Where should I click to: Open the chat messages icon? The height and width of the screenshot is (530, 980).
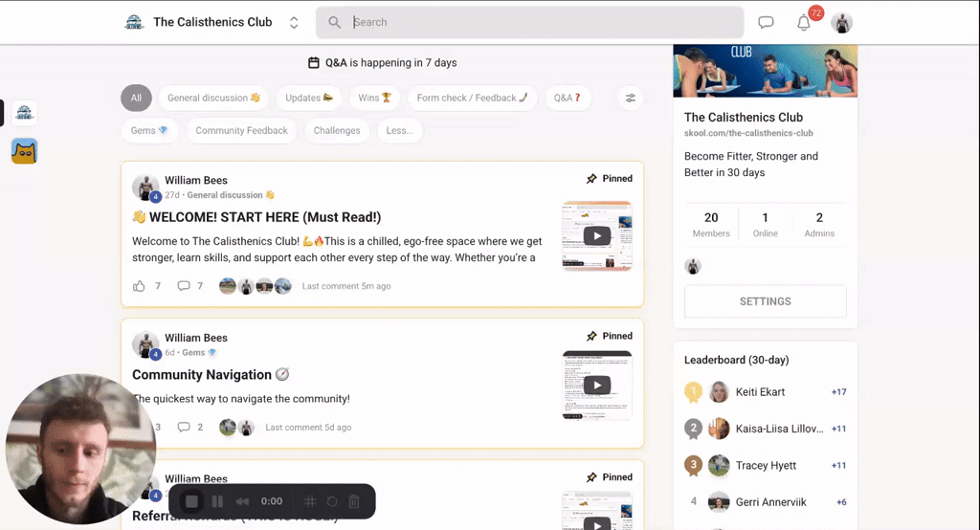[x=766, y=23]
